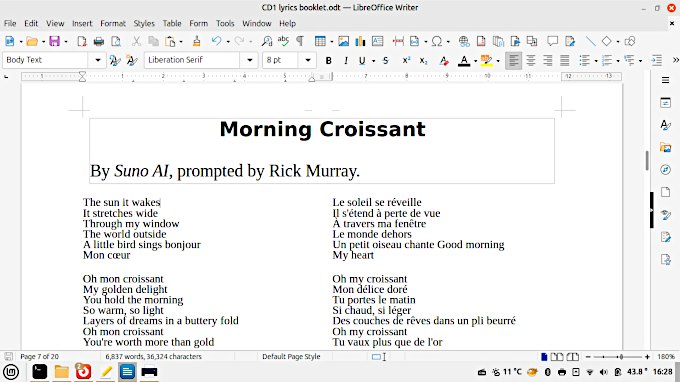680x382 pixels.
Task: Insert a hyperlink
Action: pyautogui.click(x=464, y=41)
